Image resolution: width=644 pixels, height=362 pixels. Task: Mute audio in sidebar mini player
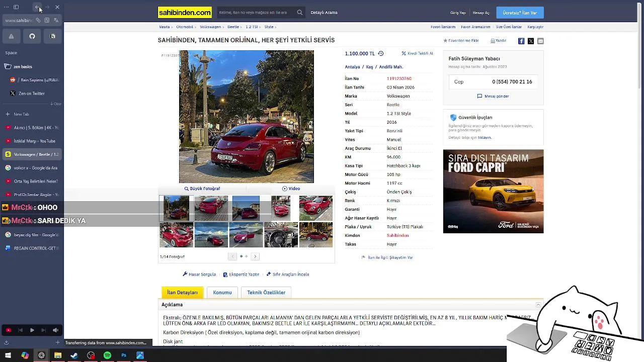[55, 330]
